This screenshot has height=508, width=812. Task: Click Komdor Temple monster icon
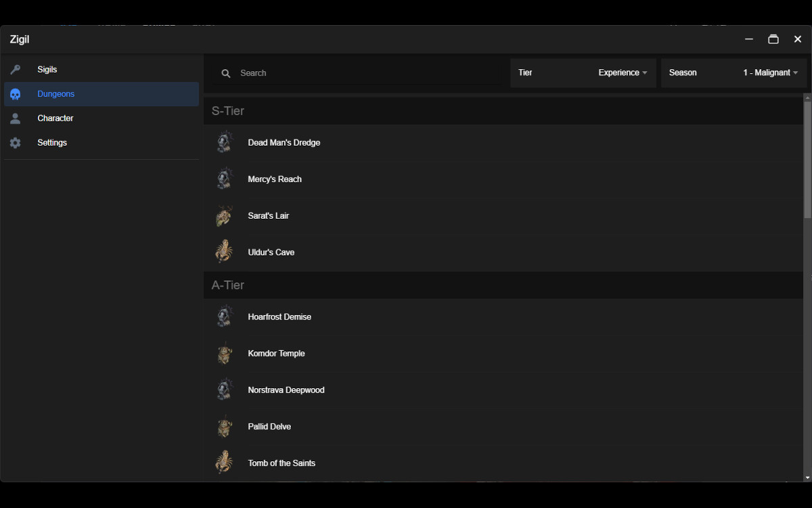[225, 354]
